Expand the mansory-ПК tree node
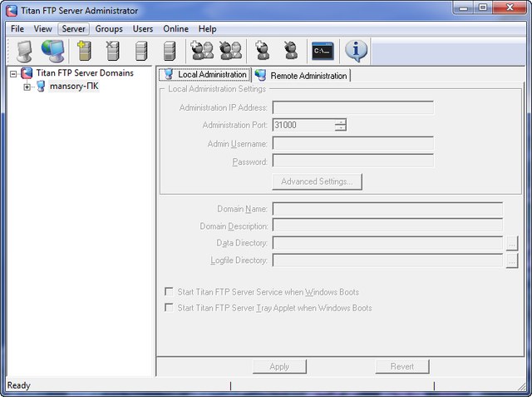 tap(27, 87)
